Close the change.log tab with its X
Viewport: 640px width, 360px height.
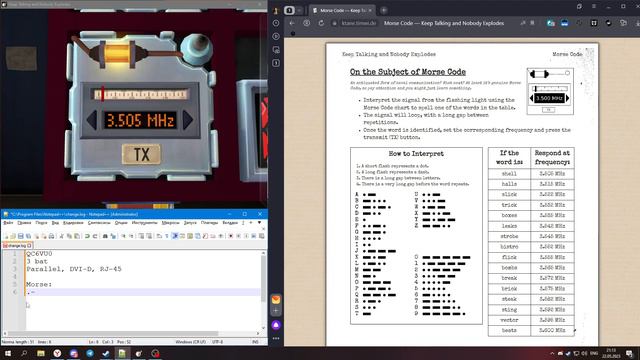coord(29,246)
